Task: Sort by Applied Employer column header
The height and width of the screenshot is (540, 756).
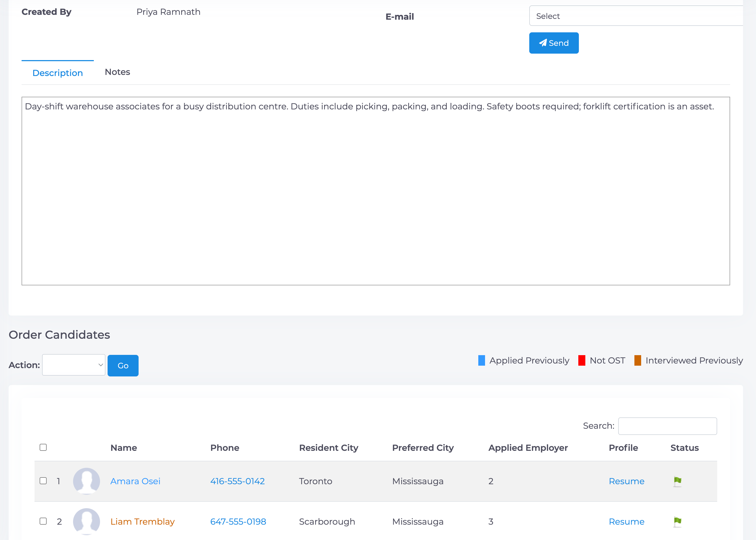Action: pos(528,448)
